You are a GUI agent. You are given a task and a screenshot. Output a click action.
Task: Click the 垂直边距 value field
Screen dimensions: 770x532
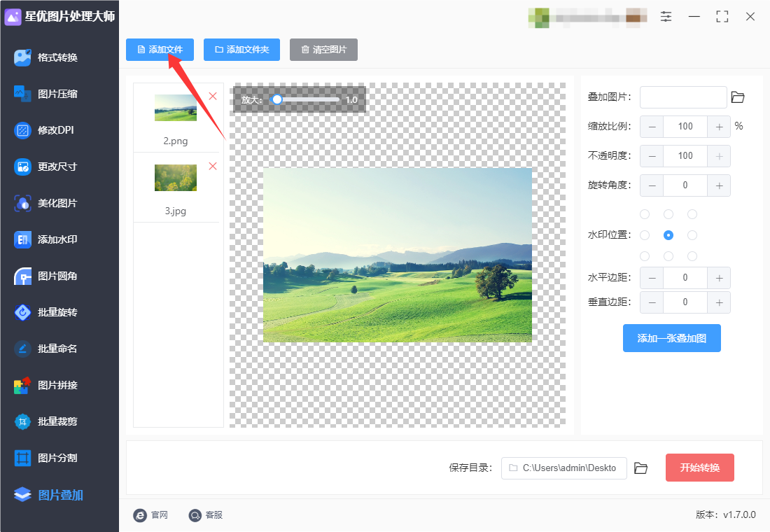tap(685, 302)
